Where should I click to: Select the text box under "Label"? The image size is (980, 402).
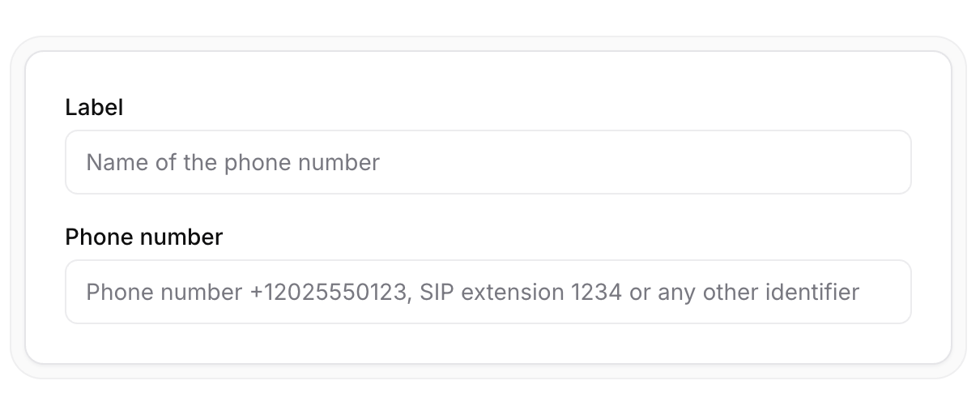click(488, 162)
